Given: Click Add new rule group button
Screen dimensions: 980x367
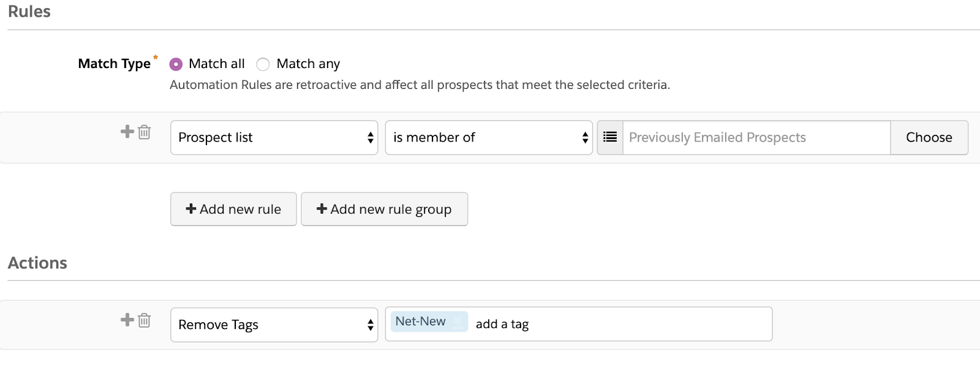Looking at the screenshot, I should (384, 209).
